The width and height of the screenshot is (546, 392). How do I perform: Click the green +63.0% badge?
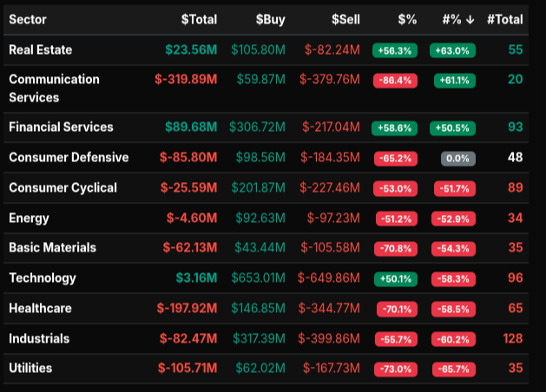[455, 50]
